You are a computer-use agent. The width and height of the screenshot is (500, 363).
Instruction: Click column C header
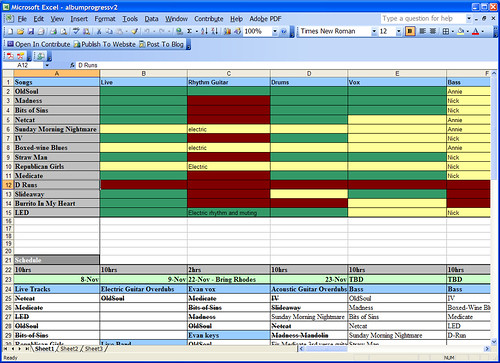(x=229, y=73)
